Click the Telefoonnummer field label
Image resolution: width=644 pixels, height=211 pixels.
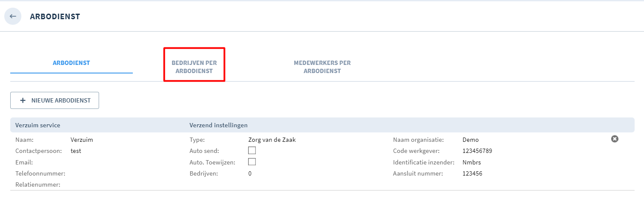[x=40, y=173]
